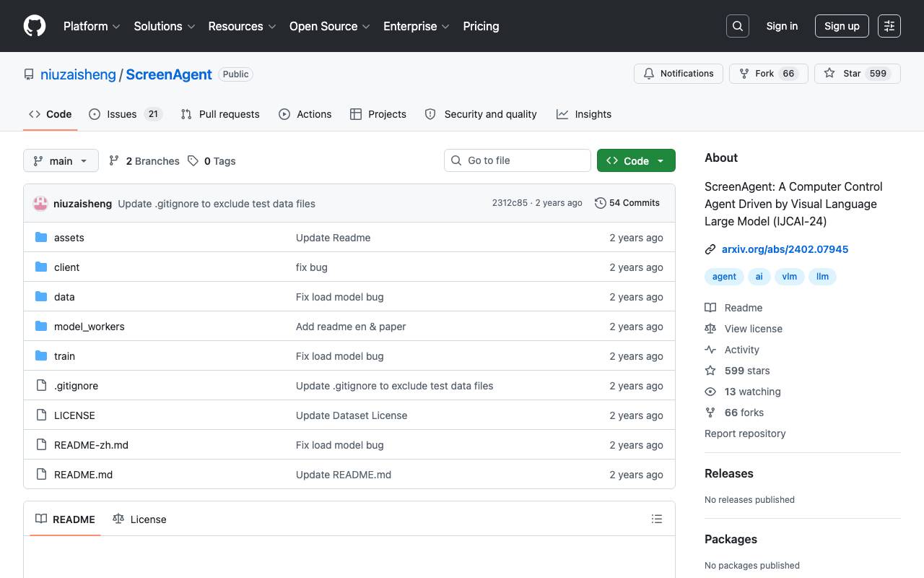The image size is (924, 578).
Task: Open the search magnifier in header
Action: [738, 26]
